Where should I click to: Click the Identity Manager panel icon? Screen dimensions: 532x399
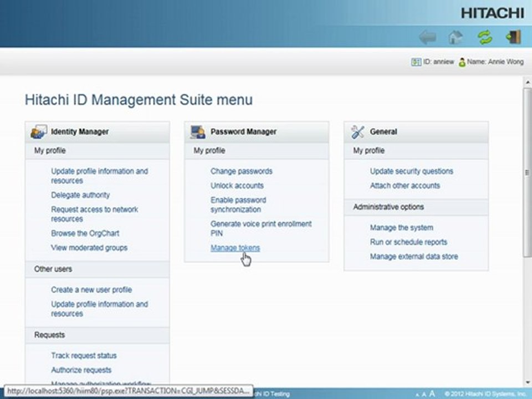coord(39,132)
